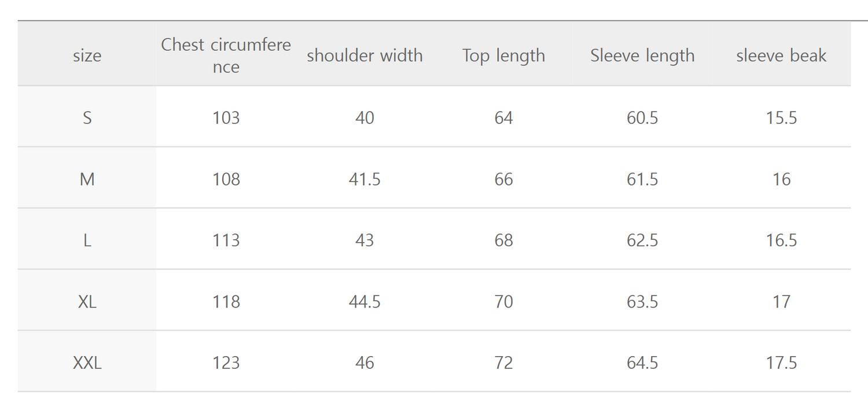Select the M size row label
The width and height of the screenshot is (868, 411).
tap(87, 179)
